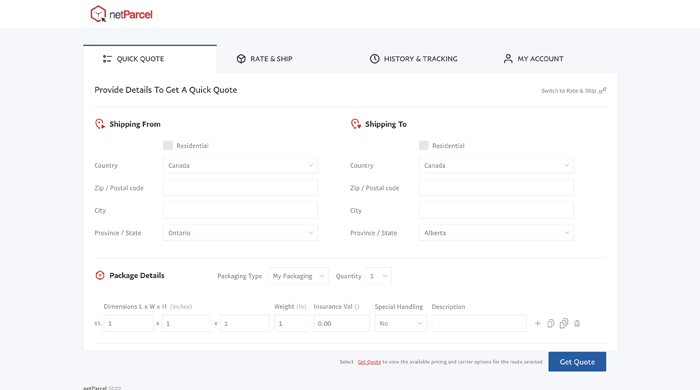Open Shipping From Country dropdown
This screenshot has height=390, width=700.
coord(240,165)
